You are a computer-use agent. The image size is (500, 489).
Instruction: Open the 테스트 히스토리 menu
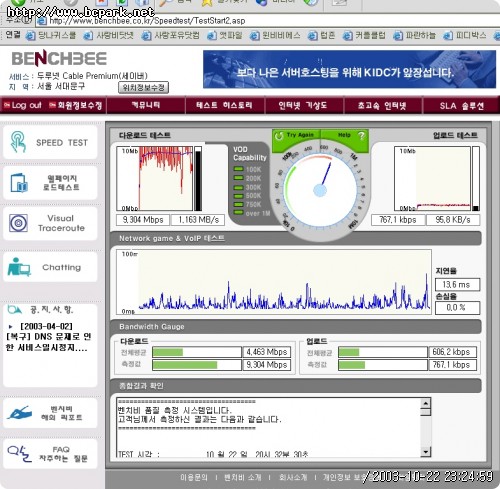tap(224, 105)
